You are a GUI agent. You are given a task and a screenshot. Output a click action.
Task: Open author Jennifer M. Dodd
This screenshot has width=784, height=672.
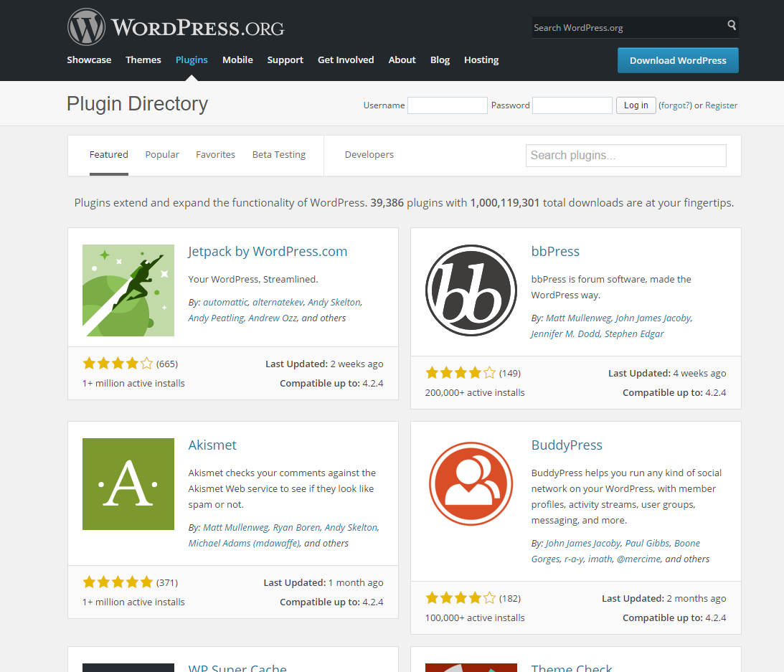point(565,334)
